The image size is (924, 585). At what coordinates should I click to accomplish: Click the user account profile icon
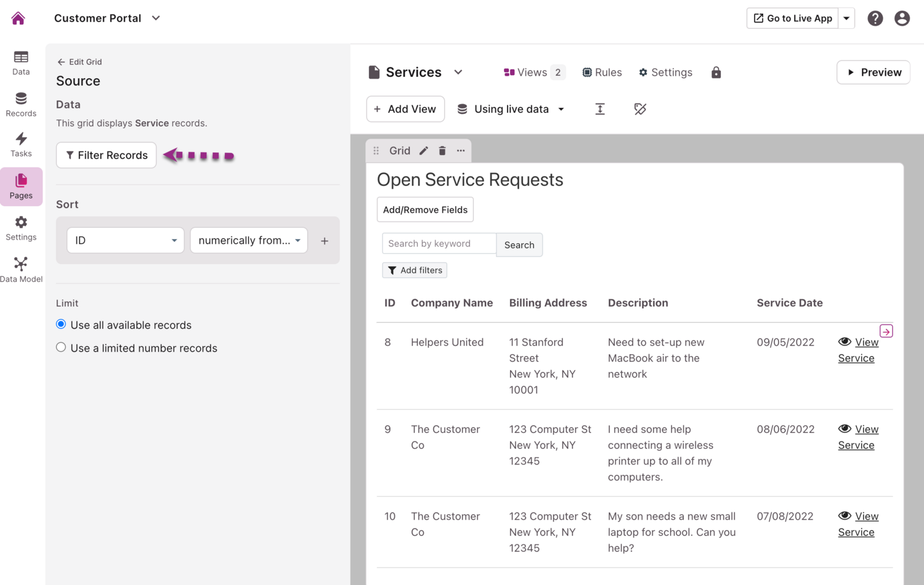pos(902,18)
